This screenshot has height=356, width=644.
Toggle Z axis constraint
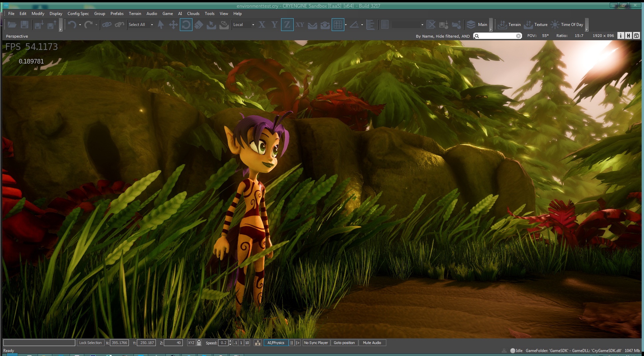pyautogui.click(x=287, y=25)
